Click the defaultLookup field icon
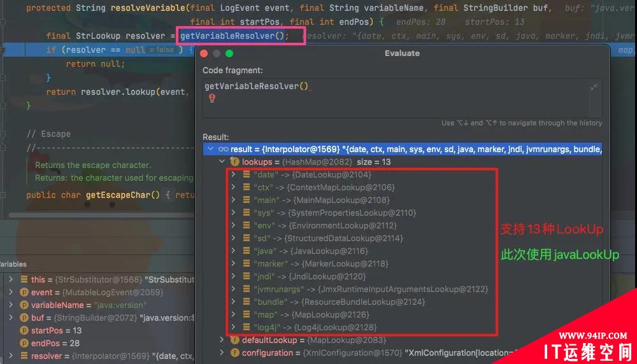The image size is (637, 364). tap(234, 340)
